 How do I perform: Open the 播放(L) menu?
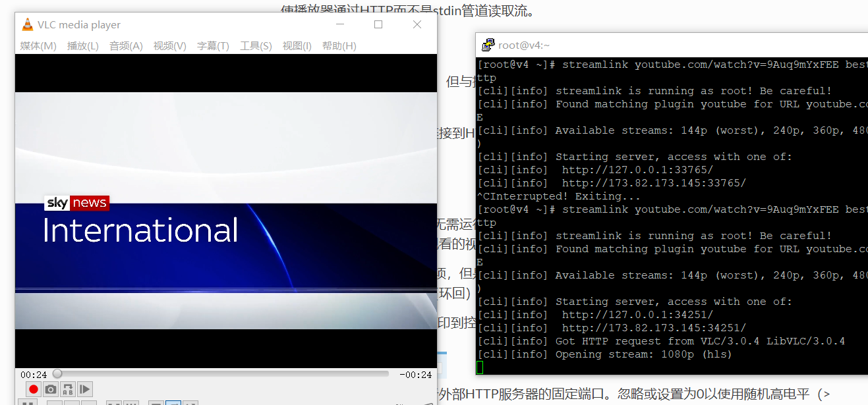click(82, 45)
